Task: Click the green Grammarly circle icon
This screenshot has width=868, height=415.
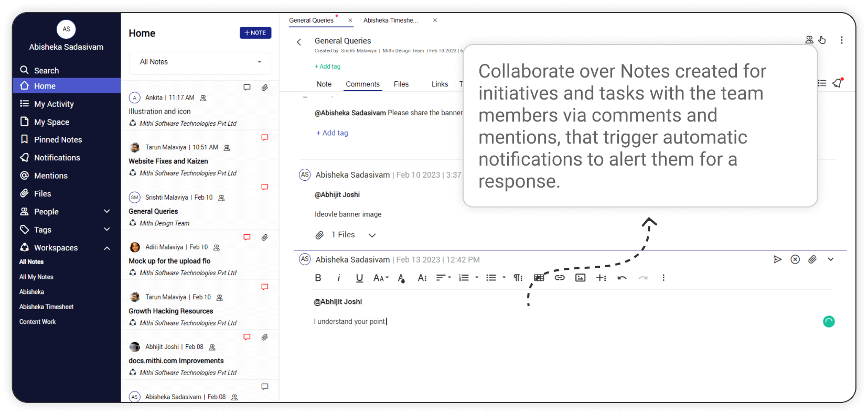Action: 829,321
